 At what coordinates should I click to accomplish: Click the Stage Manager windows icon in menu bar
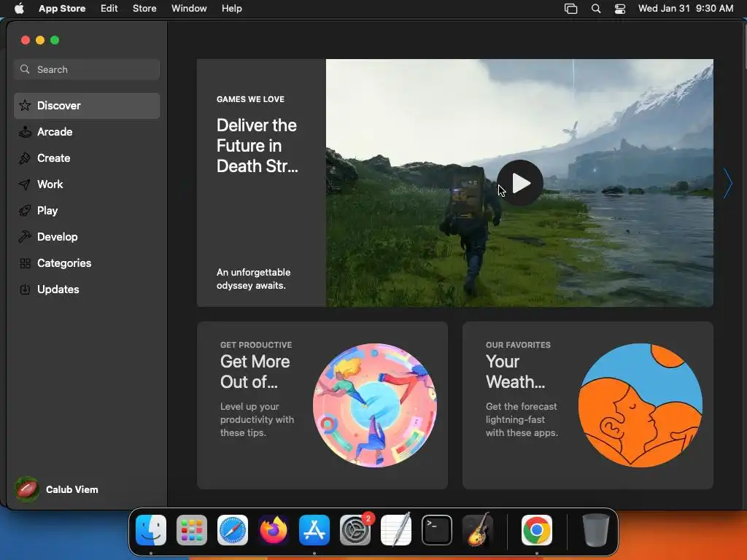coord(570,9)
